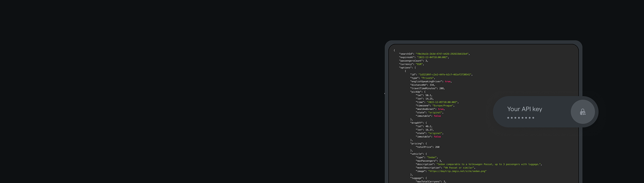Click the "dropOff": { line

coord(419,123)
